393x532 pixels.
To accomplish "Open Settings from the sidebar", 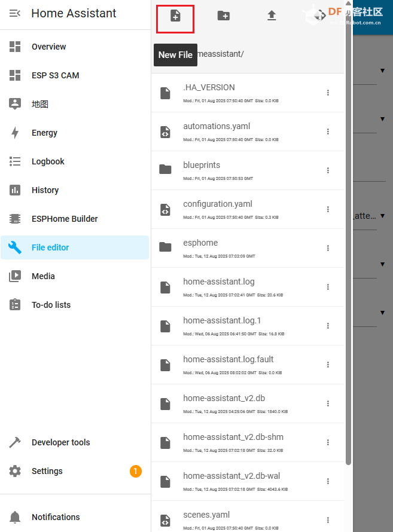I will [75, 471].
